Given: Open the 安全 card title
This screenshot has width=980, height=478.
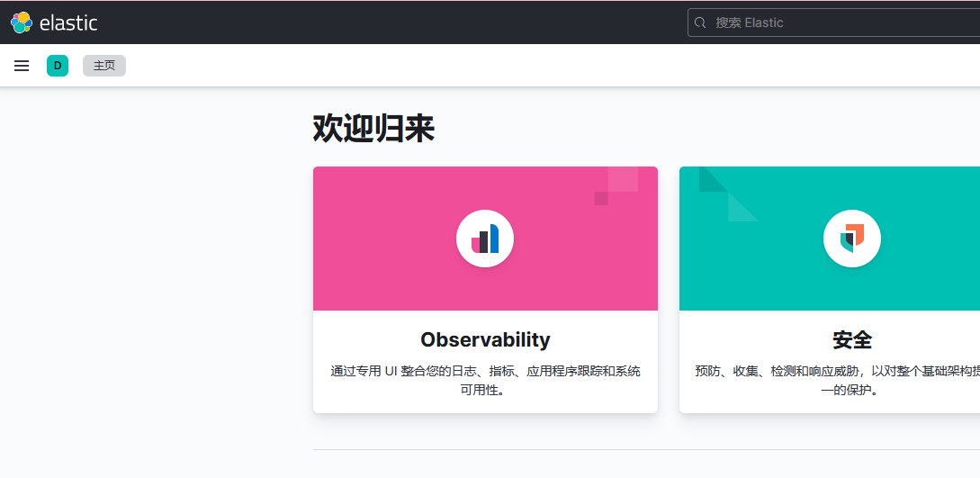Looking at the screenshot, I should tap(852, 340).
